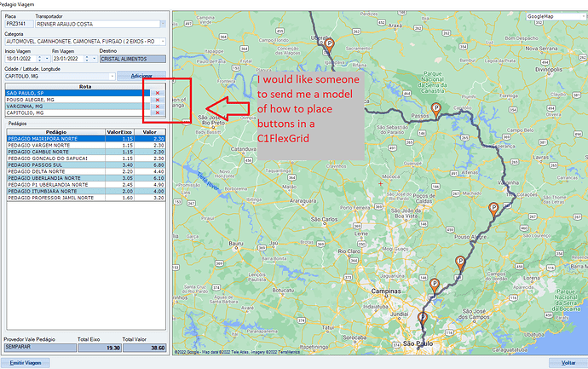Click the Campinas city label on the map

(386, 291)
